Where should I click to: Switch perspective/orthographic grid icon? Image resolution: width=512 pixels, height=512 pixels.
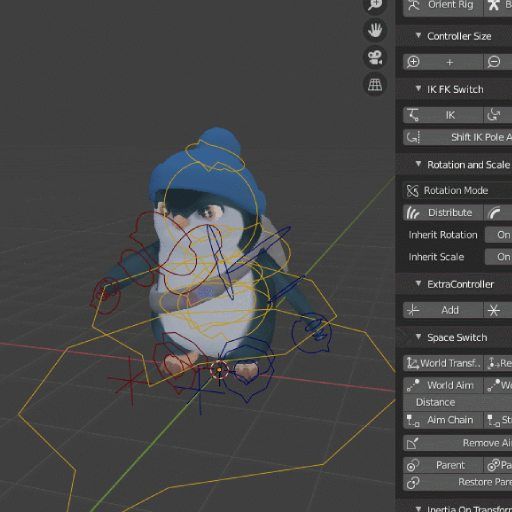pyautogui.click(x=375, y=84)
